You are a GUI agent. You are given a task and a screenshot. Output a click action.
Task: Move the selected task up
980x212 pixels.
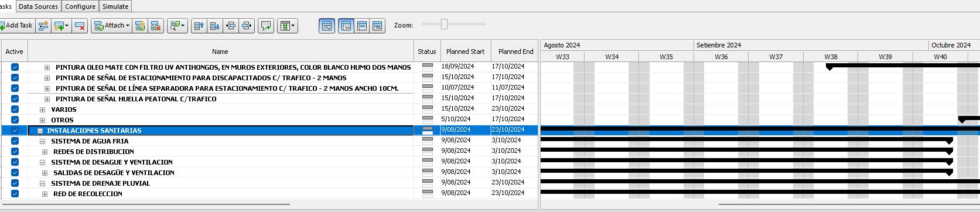pos(199,26)
